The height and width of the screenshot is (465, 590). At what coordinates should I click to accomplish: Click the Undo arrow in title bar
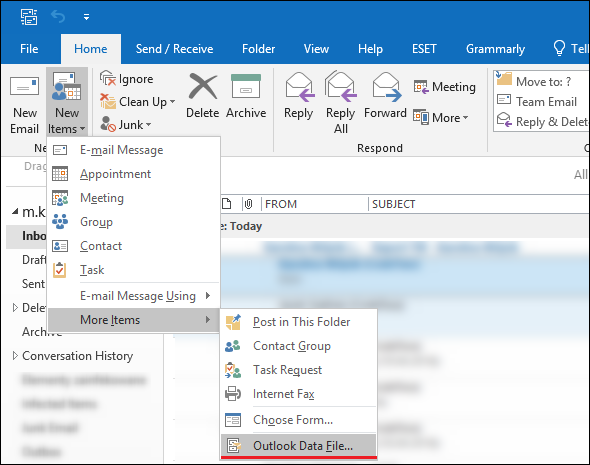pos(58,17)
